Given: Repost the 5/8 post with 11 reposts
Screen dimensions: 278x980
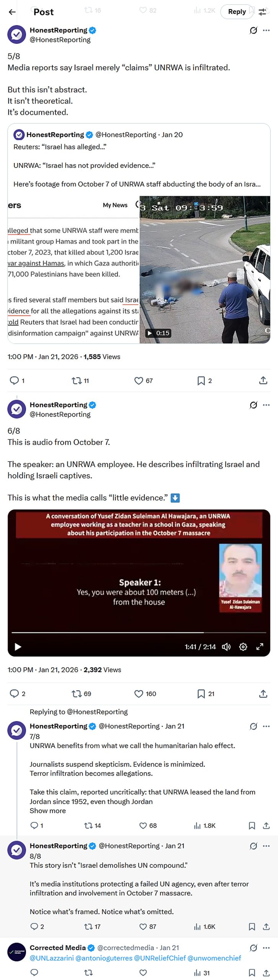Looking at the screenshot, I should point(76,381).
